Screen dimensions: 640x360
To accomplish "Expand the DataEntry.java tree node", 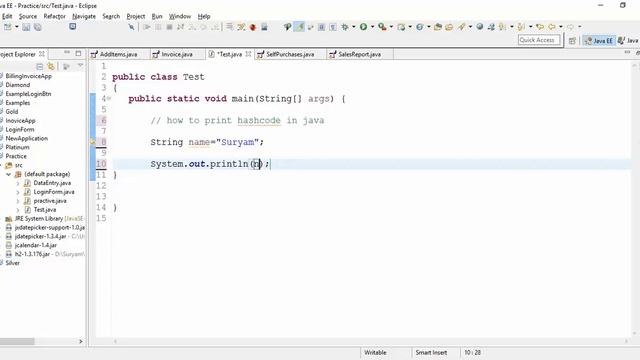I will [x=18, y=183].
